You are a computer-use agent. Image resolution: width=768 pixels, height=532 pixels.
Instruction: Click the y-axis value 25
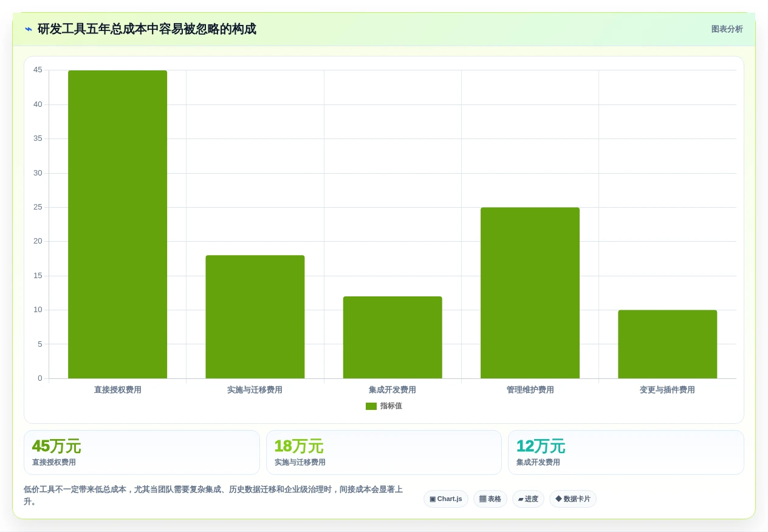pyautogui.click(x=38, y=207)
